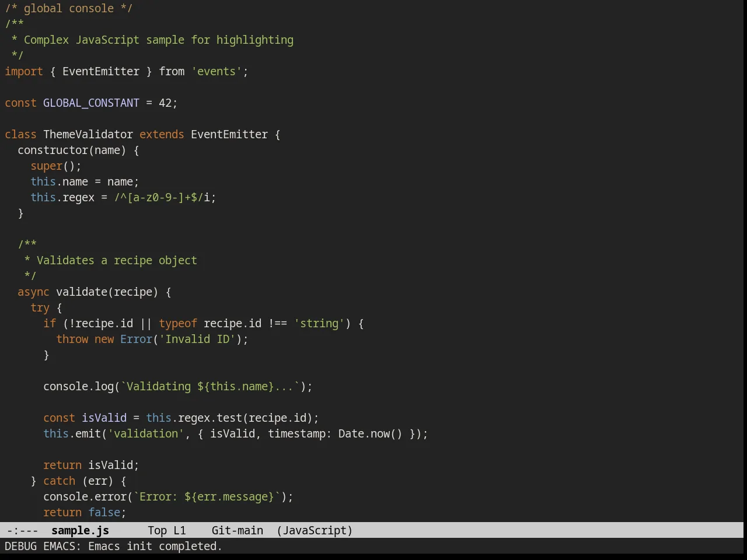Click the 'Invalid ID' string

197,339
